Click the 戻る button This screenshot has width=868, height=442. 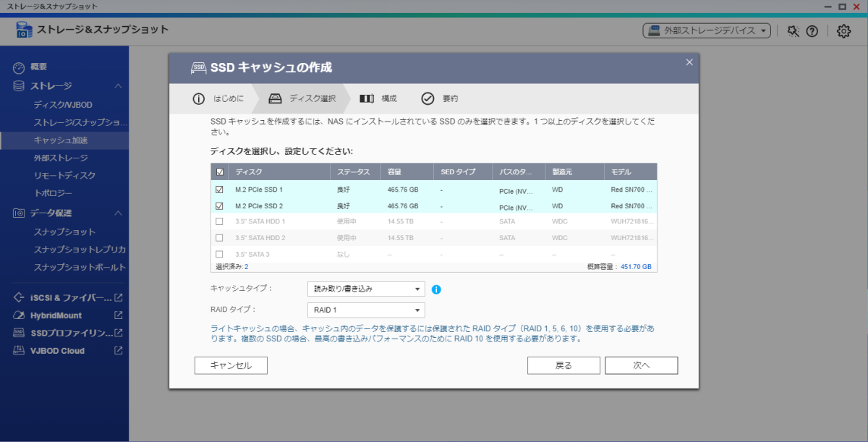563,365
